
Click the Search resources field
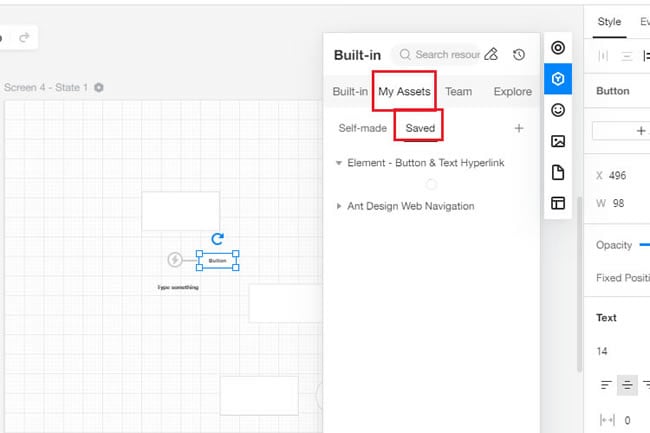(439, 55)
